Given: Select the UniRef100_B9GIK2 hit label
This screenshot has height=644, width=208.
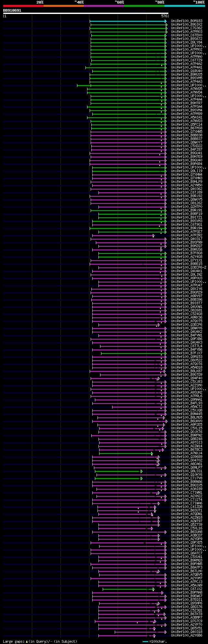Looking at the screenshot, I should click(187, 25).
